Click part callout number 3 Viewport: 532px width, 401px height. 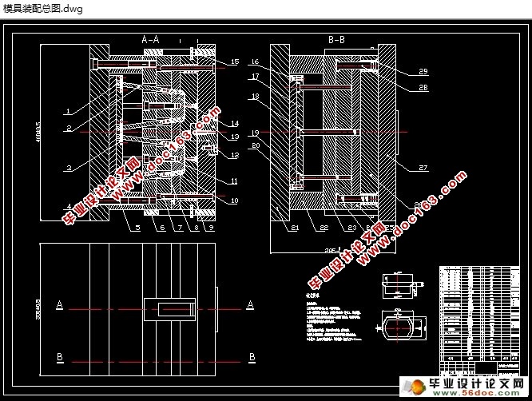pos(69,168)
